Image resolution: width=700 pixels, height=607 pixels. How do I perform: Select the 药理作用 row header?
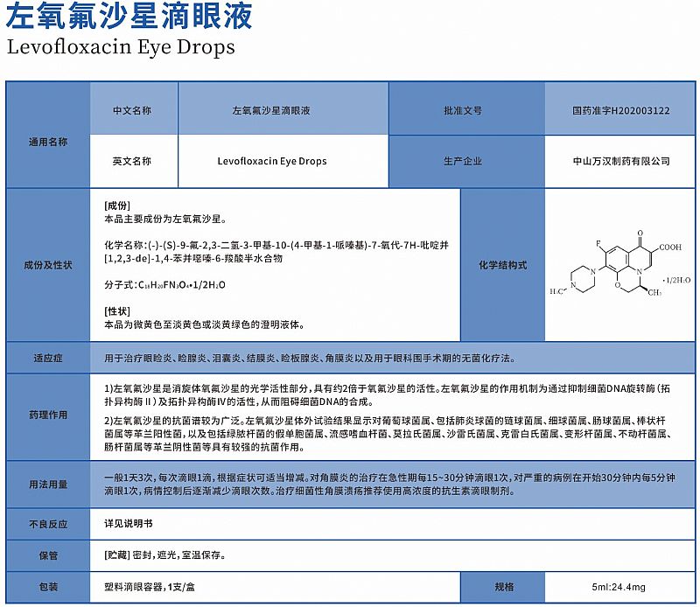(x=48, y=415)
